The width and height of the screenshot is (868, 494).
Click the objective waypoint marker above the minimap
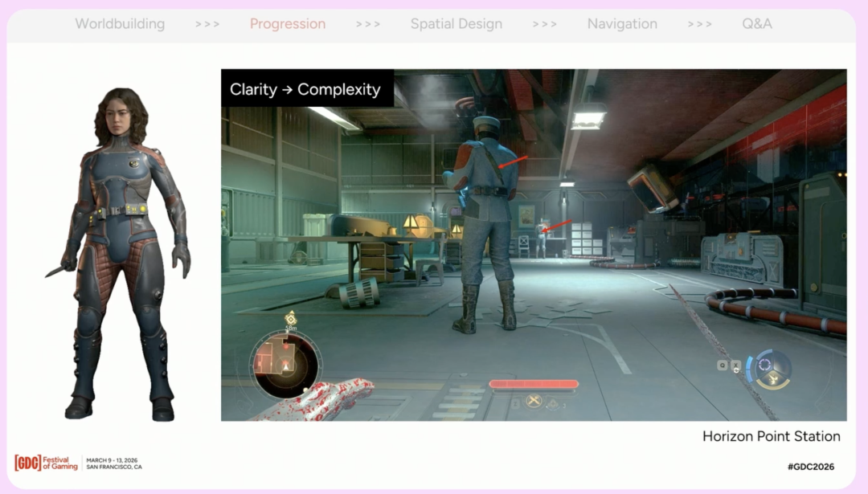(291, 319)
